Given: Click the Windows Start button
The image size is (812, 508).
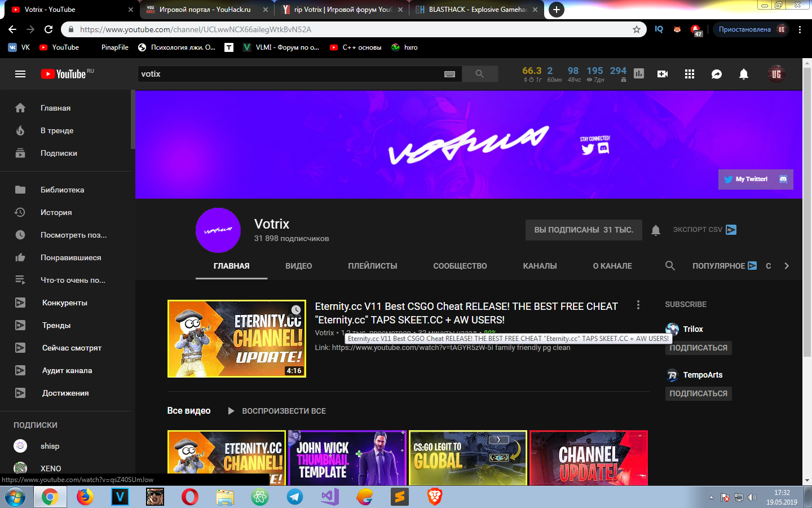Looking at the screenshot, I should click(15, 497).
